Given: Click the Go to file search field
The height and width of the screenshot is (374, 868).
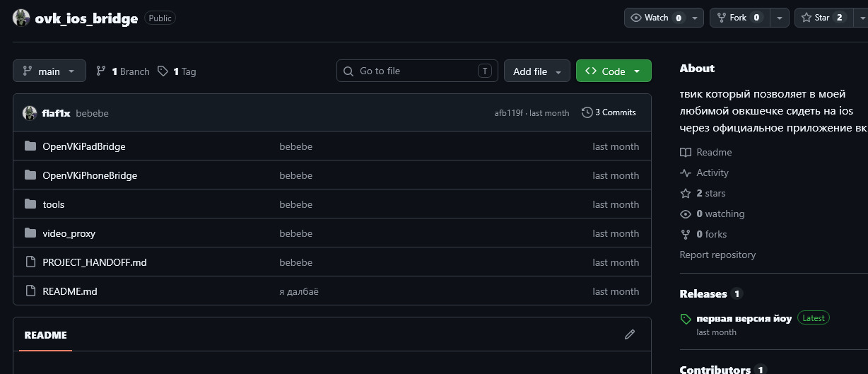Looking at the screenshot, I should tap(417, 71).
